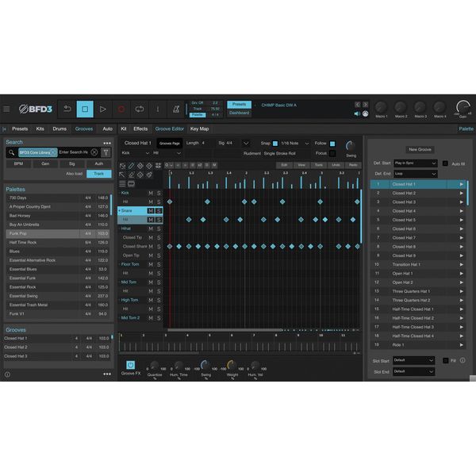Open the Effects tab
476x476 pixels.
(x=140, y=129)
